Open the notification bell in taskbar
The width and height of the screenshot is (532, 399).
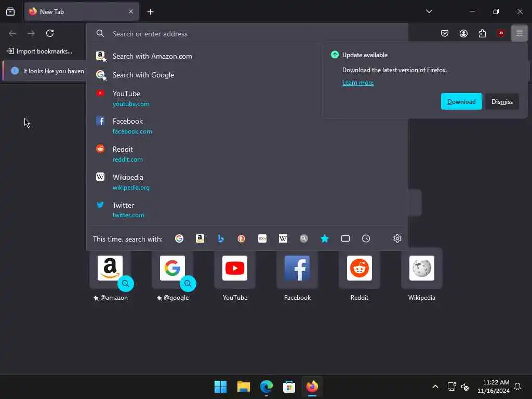coord(517,387)
